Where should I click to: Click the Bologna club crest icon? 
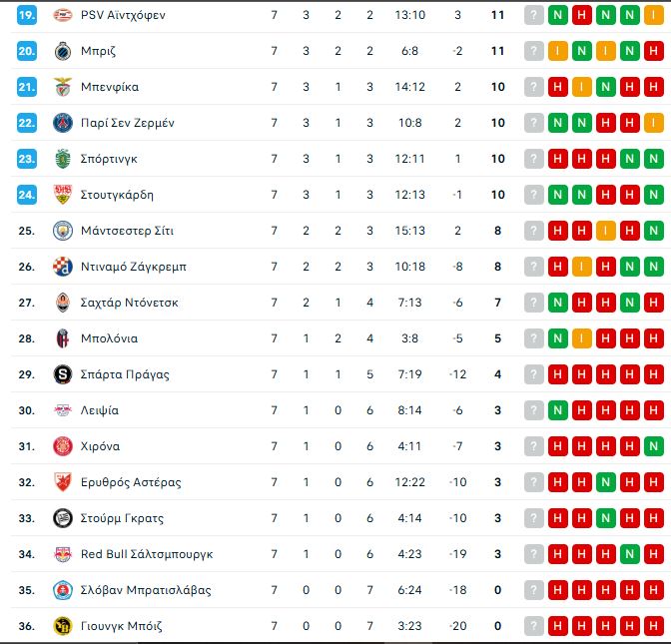pyautogui.click(x=63, y=338)
